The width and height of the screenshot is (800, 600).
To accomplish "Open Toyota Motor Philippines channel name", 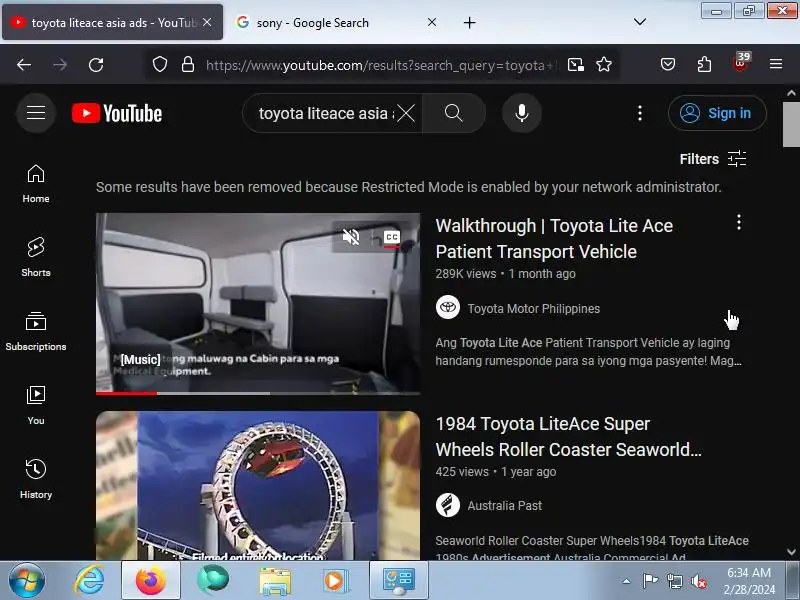I will 533,309.
